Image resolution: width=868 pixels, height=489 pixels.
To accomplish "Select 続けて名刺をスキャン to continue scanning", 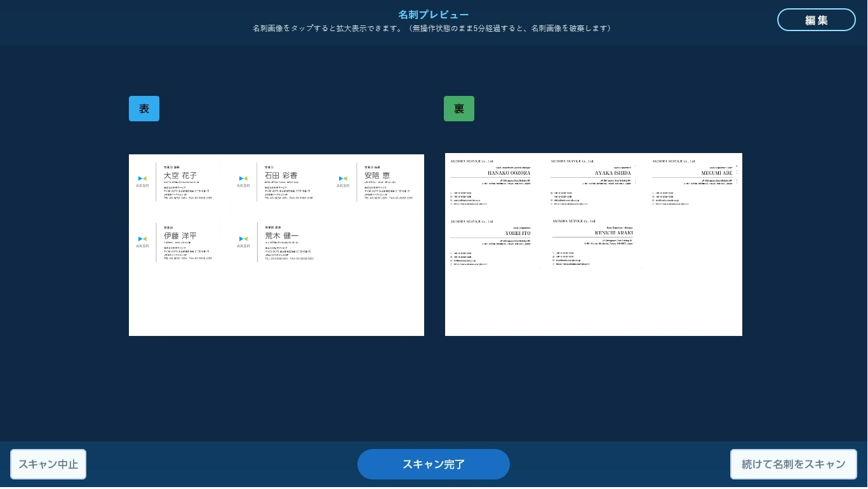I will point(793,464).
